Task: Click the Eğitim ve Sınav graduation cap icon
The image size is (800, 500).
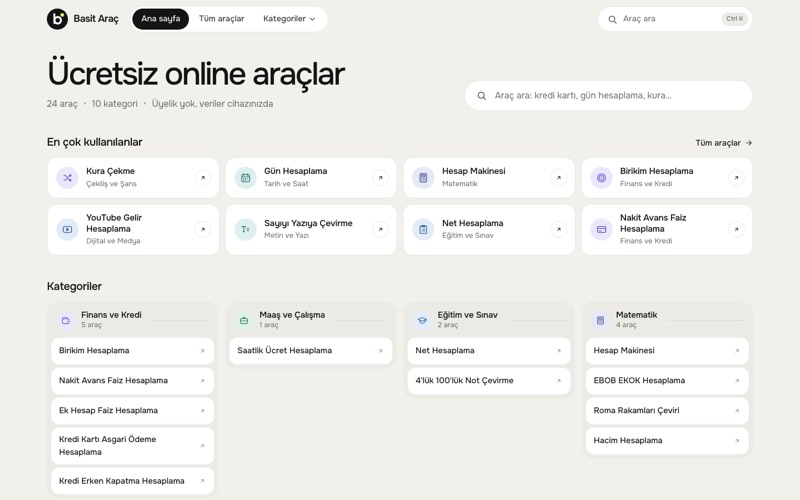Action: coord(422,320)
